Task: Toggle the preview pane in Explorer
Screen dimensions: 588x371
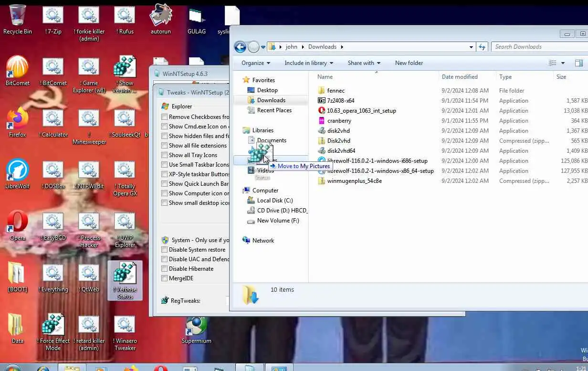Action: [578, 63]
